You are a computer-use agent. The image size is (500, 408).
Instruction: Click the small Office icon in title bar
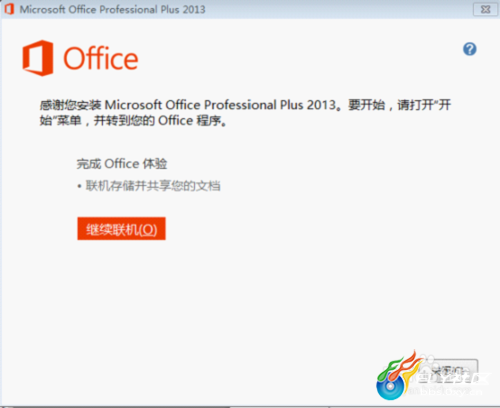click(x=9, y=9)
